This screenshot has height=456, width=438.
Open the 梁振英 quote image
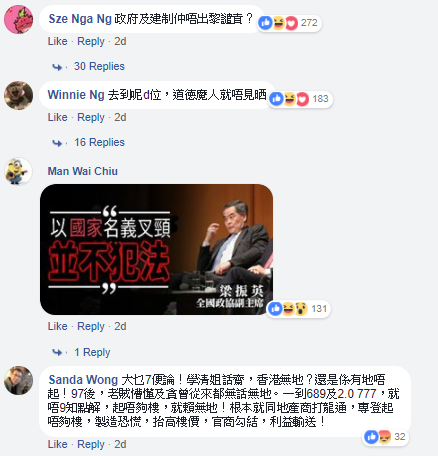[x=156, y=249]
